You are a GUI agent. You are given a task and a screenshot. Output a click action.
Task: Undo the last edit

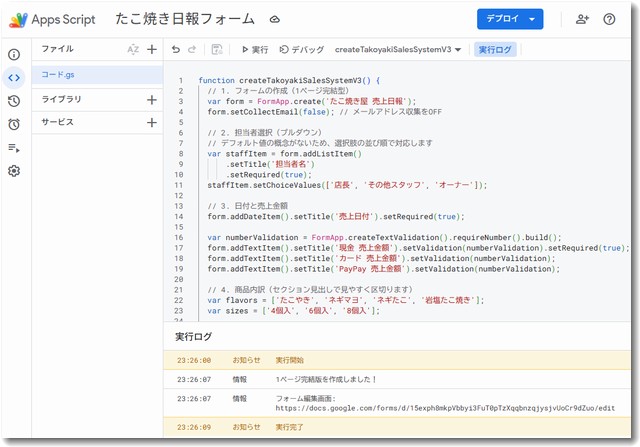(x=176, y=49)
